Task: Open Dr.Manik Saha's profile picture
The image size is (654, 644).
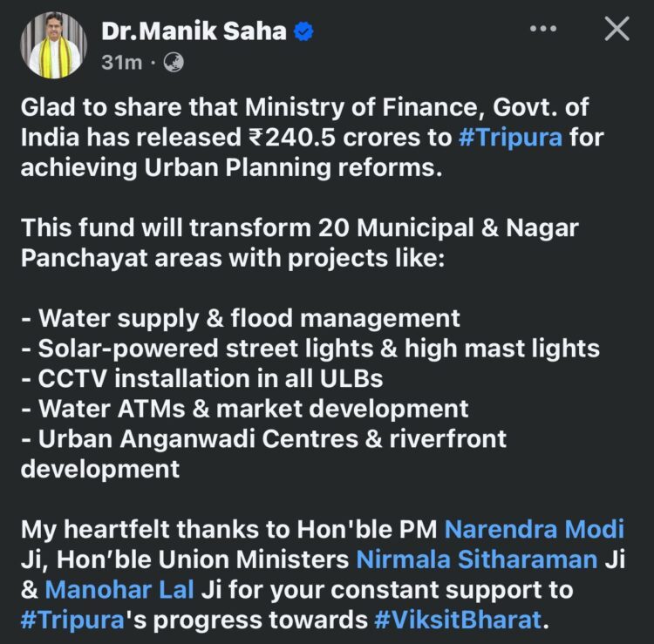Action: [x=58, y=45]
